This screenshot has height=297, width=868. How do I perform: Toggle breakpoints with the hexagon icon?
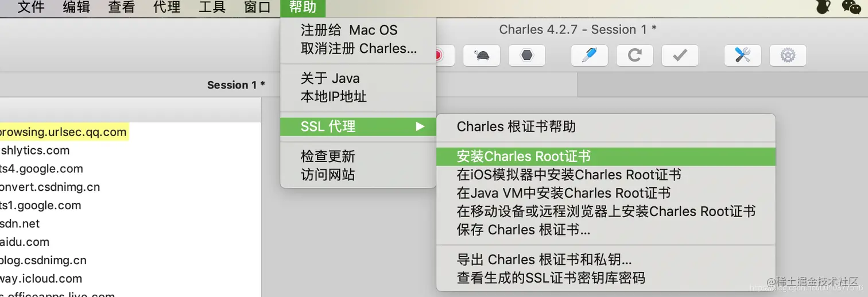pos(526,56)
